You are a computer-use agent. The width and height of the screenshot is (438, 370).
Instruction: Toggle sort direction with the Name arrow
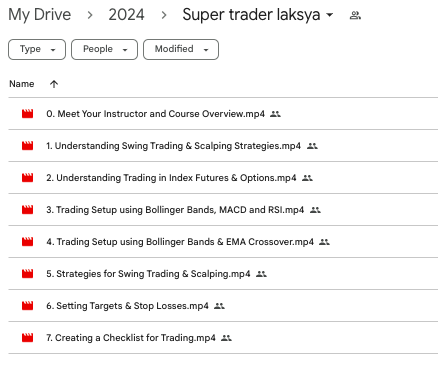(54, 84)
